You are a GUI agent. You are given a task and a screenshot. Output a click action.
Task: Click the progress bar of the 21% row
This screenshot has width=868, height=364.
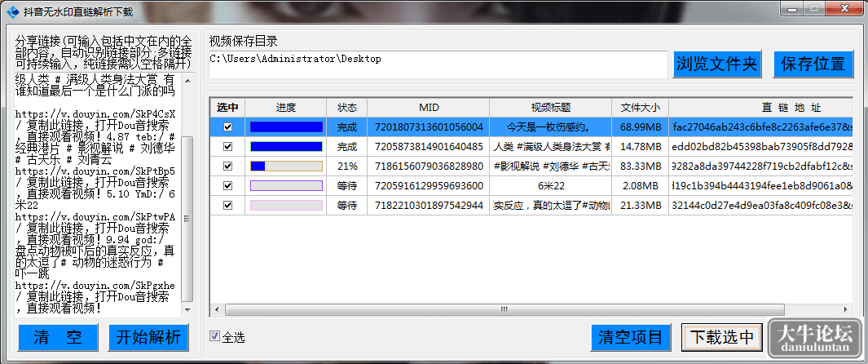(x=286, y=166)
